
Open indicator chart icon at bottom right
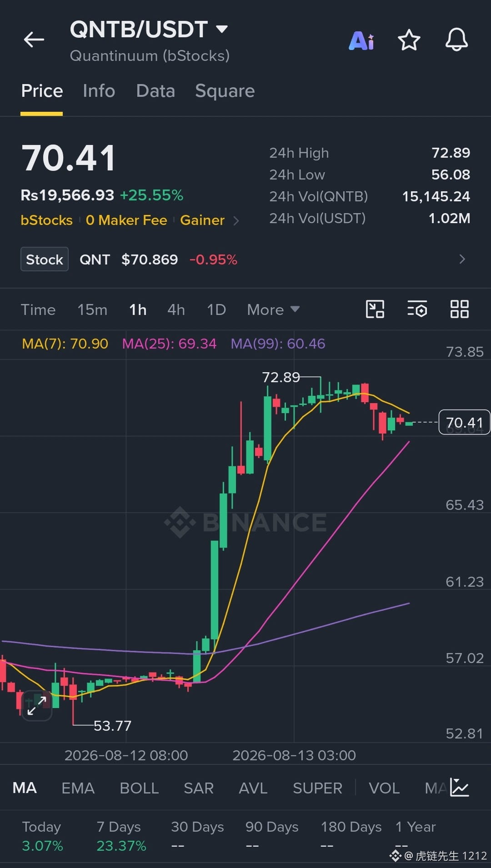(x=459, y=788)
